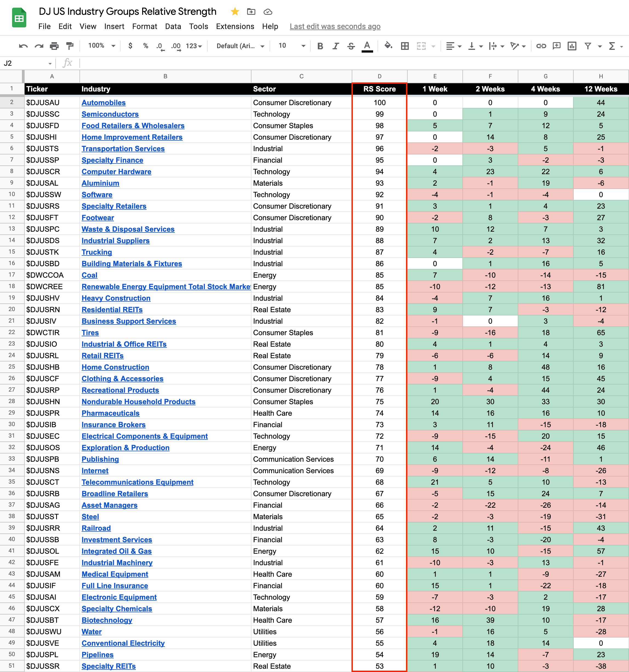Click the Undo arrow icon

[x=23, y=46]
